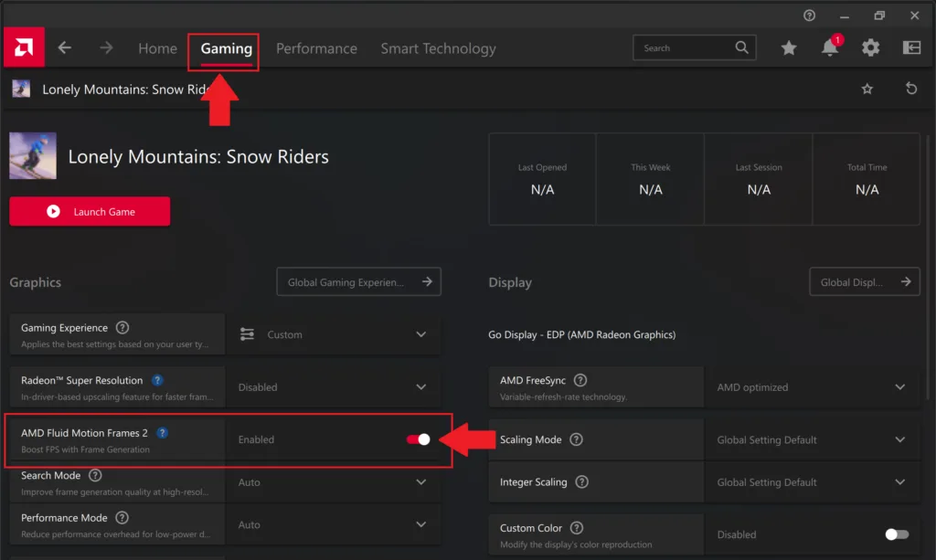Screen dimensions: 936x560
Task: Click the Display section heading
Action: (510, 282)
